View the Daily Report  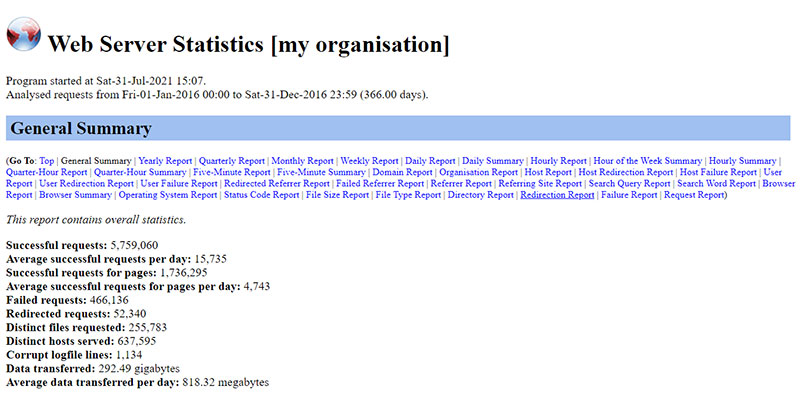pyautogui.click(x=430, y=161)
